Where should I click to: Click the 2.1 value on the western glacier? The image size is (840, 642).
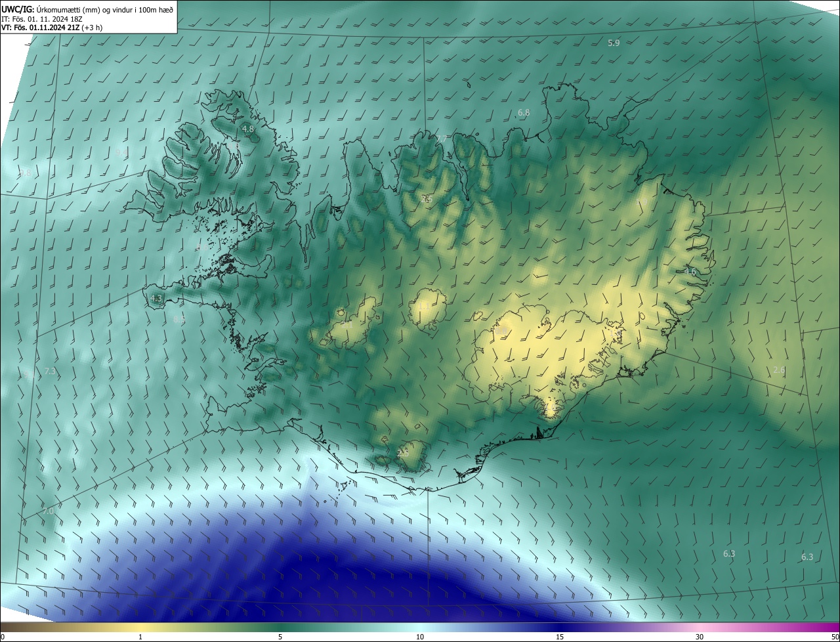click(x=346, y=324)
